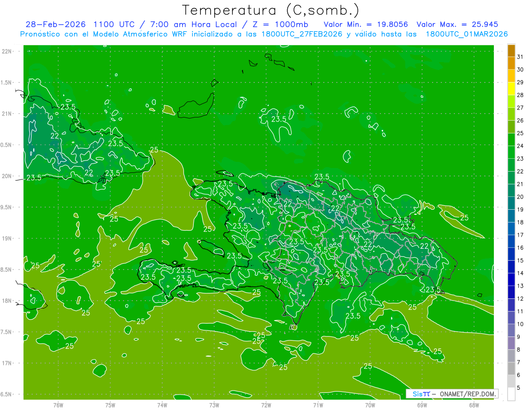The width and height of the screenshot is (532, 411).
Task: Click the "75W" longitude axis label
Action: pos(110,405)
